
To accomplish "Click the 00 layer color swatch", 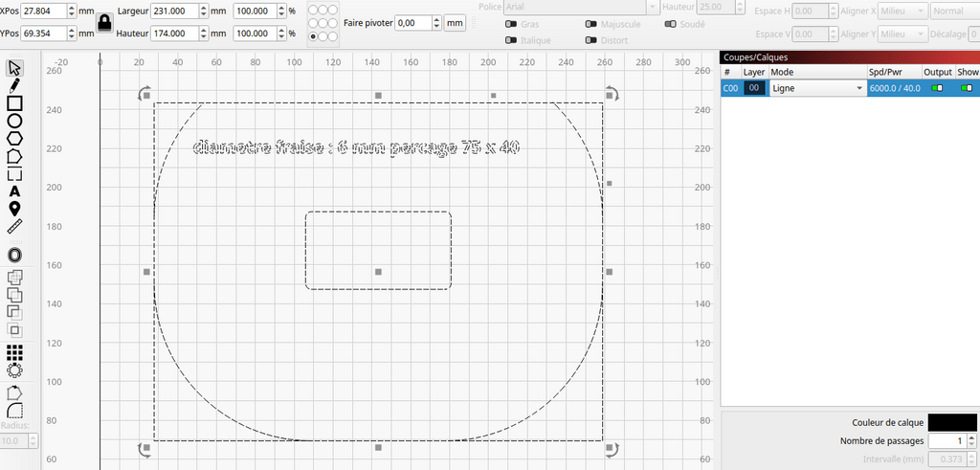I will [x=754, y=88].
